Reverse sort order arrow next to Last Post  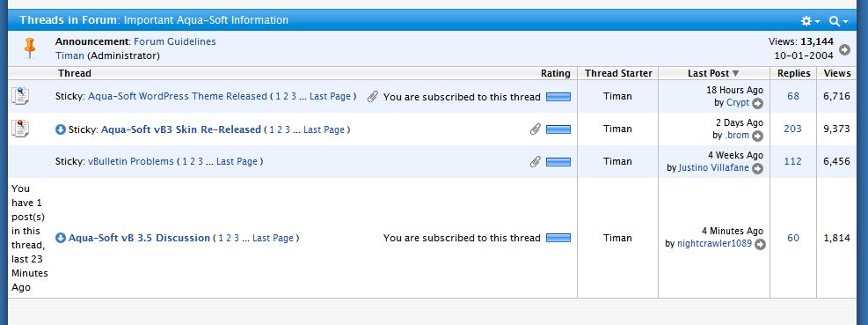[735, 73]
